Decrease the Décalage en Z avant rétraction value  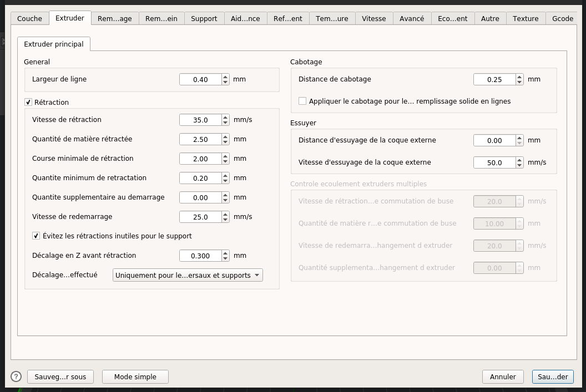225,258
